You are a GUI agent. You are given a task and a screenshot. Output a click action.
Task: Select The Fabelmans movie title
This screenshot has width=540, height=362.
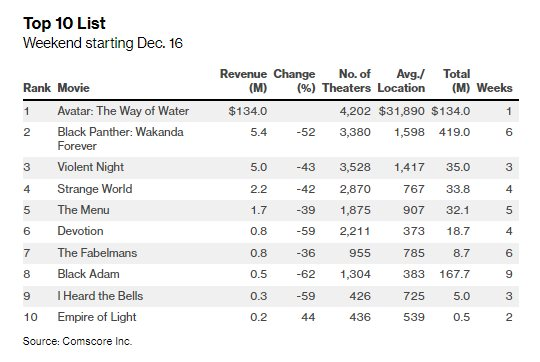pos(97,253)
